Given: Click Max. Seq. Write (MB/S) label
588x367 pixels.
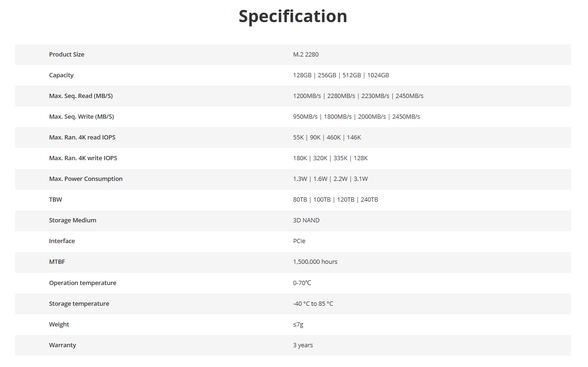Looking at the screenshot, I should (x=82, y=117).
